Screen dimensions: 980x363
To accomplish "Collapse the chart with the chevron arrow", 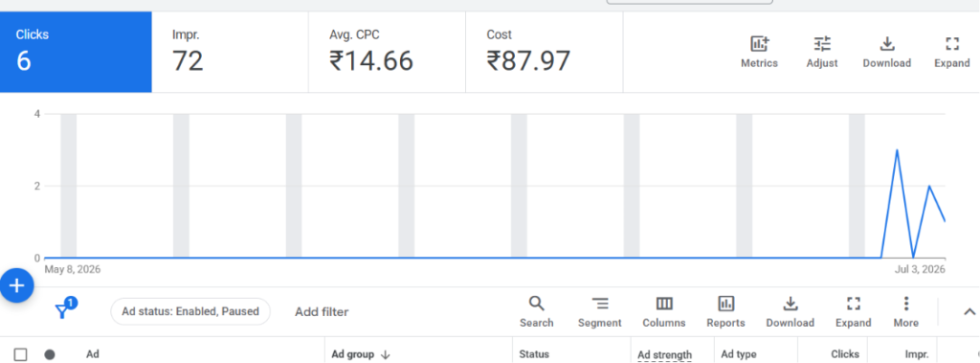I will click(x=969, y=311).
